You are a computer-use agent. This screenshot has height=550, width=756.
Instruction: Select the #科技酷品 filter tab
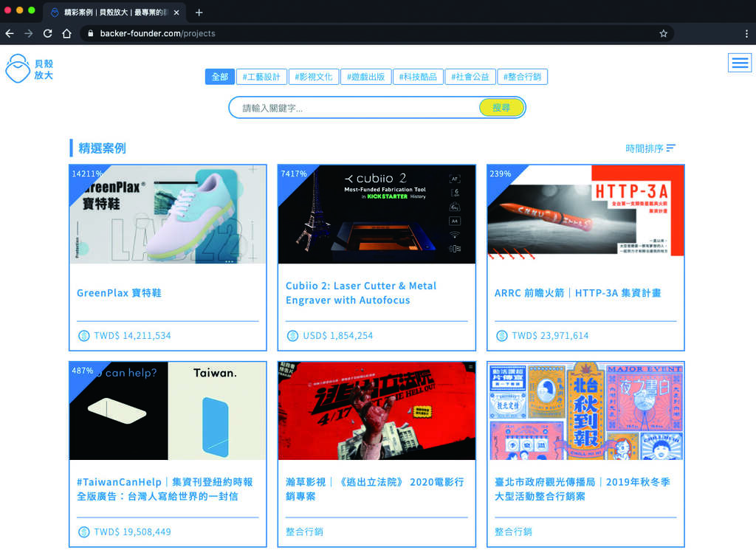[418, 77]
